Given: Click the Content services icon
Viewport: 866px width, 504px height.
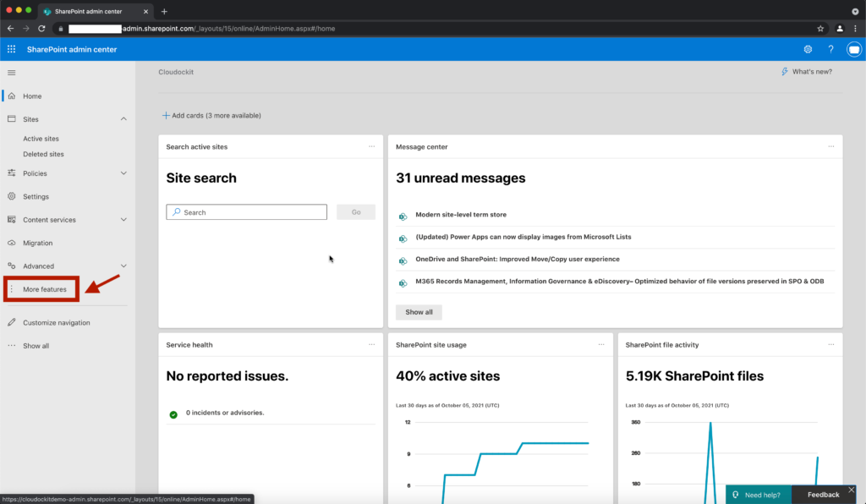Looking at the screenshot, I should 12,219.
